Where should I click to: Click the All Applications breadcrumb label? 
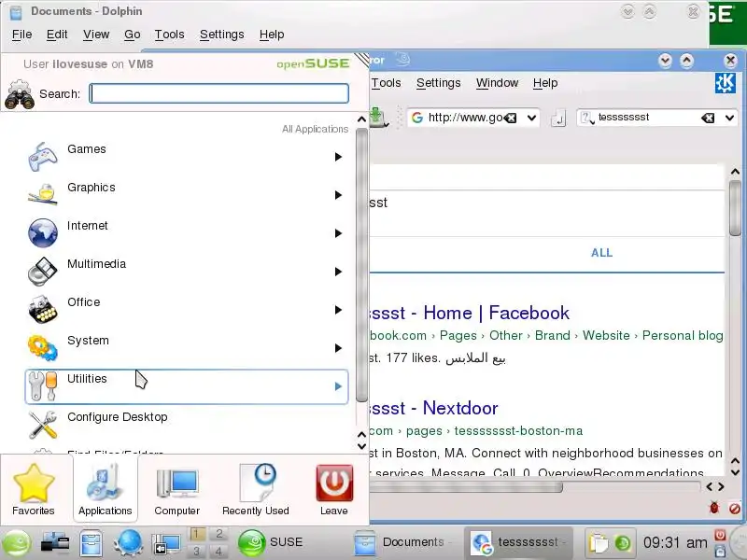click(x=315, y=129)
